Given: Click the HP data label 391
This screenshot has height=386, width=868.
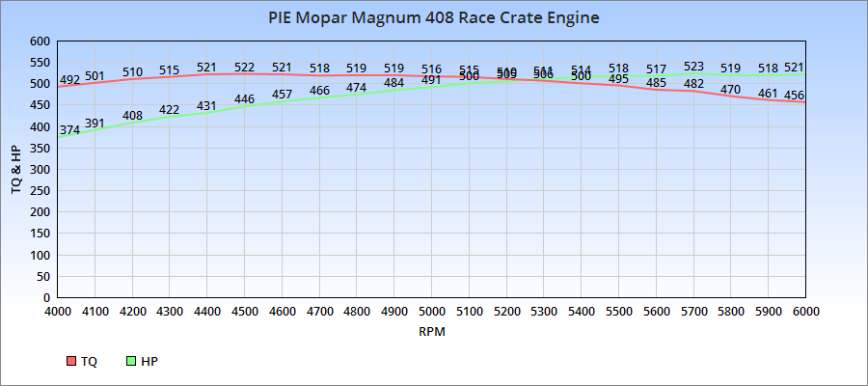Looking at the screenshot, I should tap(95, 123).
